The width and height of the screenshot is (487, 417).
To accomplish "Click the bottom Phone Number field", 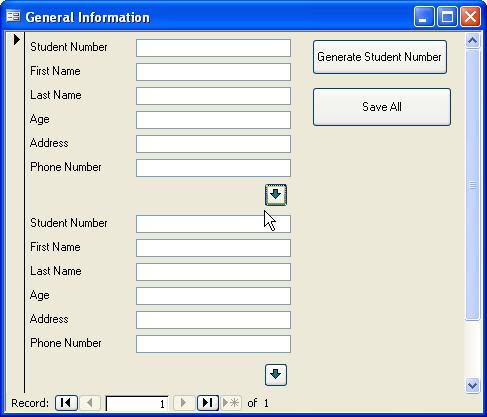I will [x=213, y=344].
